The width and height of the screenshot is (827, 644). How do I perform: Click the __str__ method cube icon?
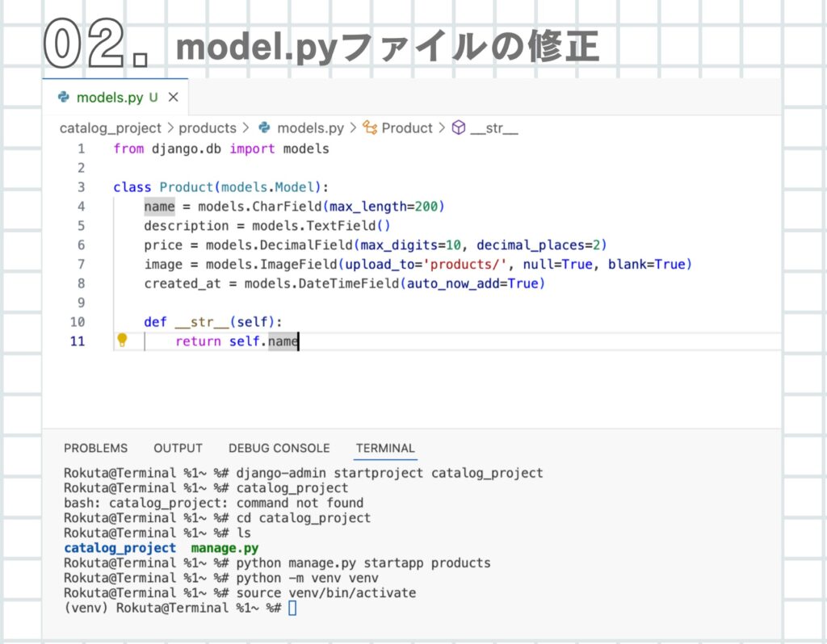pyautogui.click(x=459, y=128)
